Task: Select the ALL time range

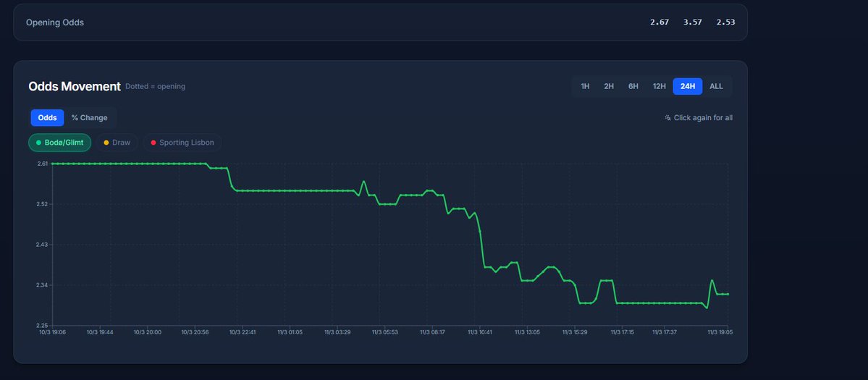Action: tap(716, 86)
